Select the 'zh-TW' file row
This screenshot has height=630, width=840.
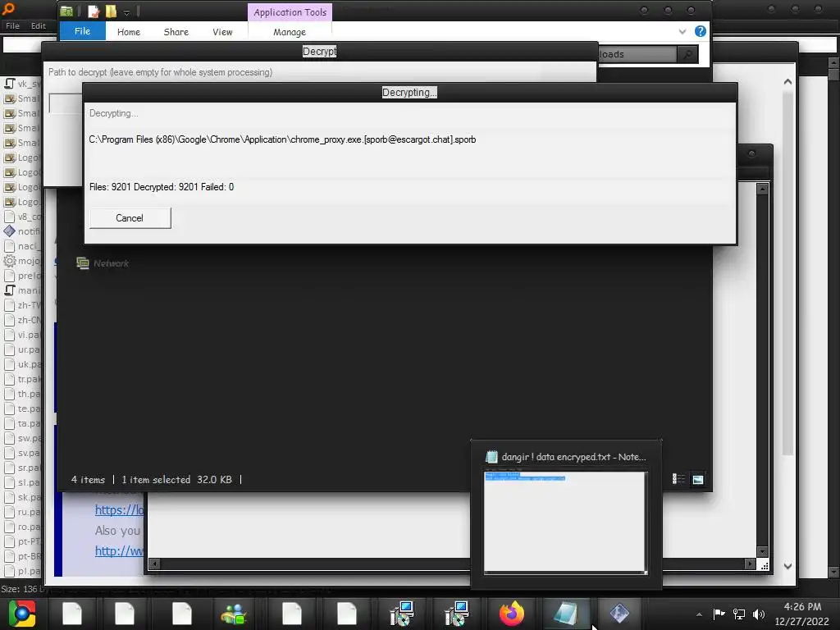coord(22,305)
